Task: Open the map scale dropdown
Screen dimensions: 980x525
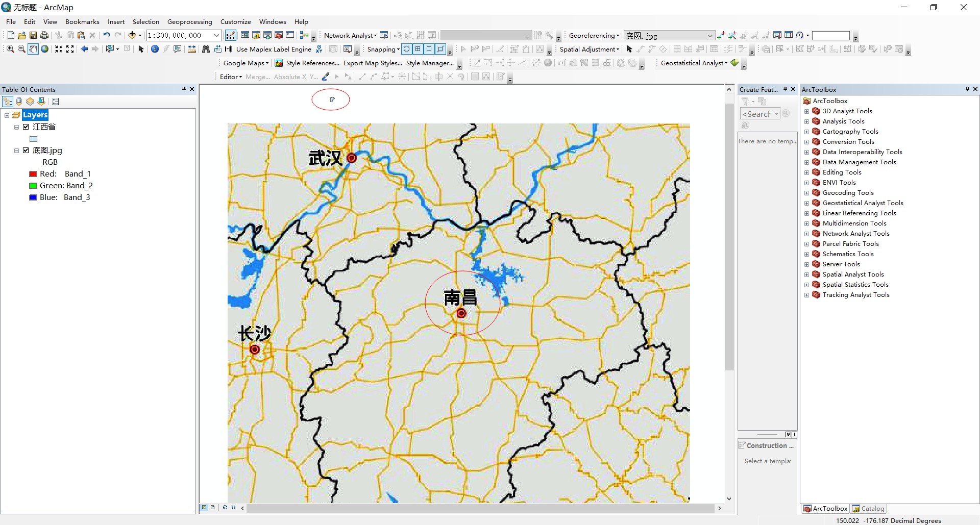Action: pos(217,35)
